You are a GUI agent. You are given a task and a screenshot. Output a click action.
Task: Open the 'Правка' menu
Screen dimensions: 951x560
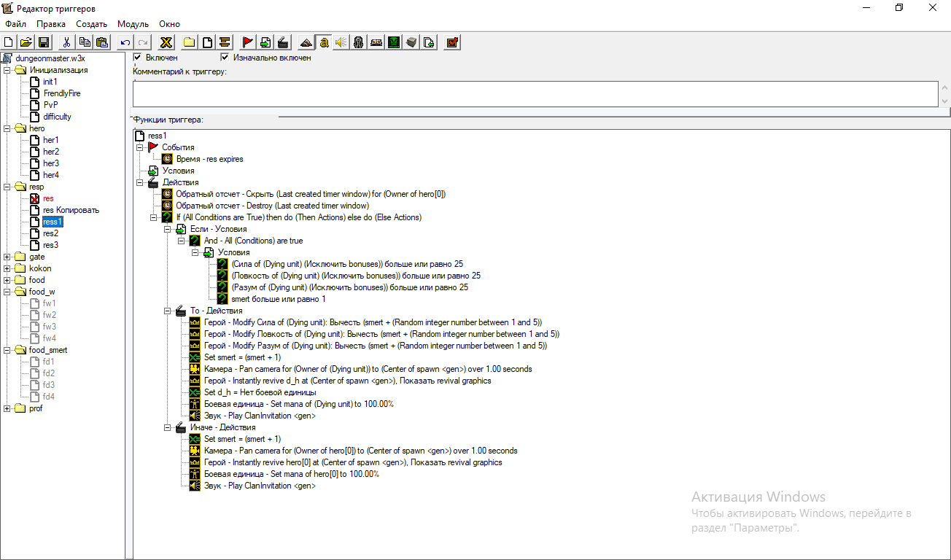(51, 24)
